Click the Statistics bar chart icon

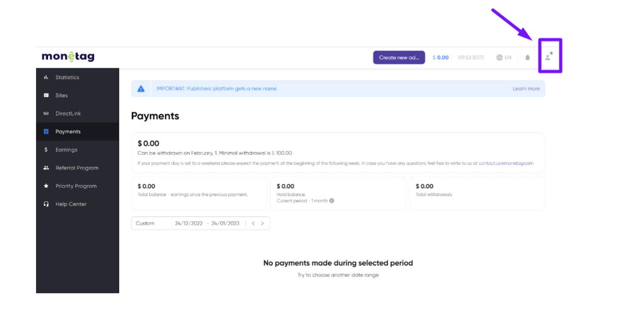[46, 77]
